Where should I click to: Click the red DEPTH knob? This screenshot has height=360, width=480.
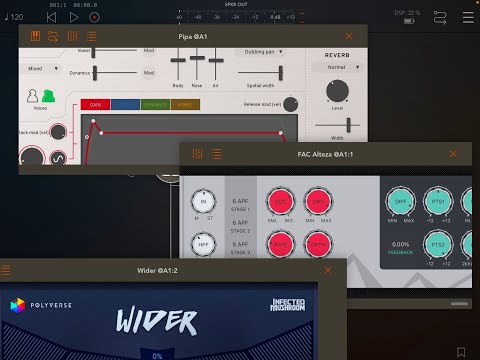[x=318, y=244]
